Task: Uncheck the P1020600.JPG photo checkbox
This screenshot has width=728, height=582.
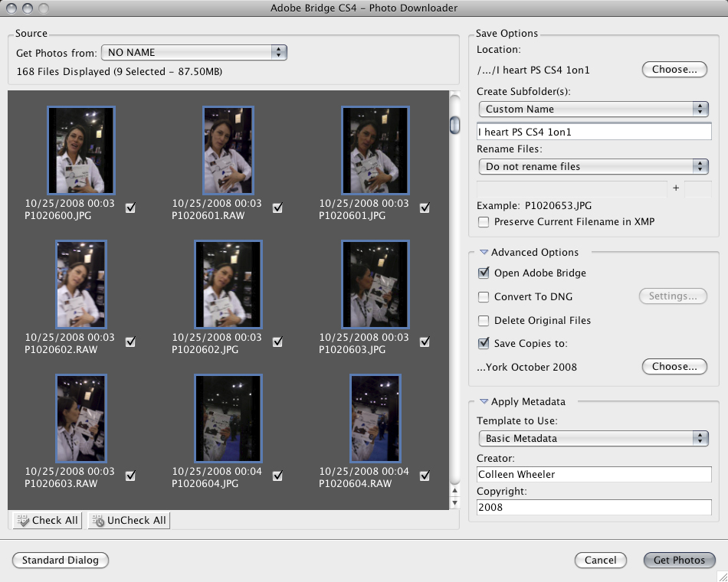Action: click(130, 208)
